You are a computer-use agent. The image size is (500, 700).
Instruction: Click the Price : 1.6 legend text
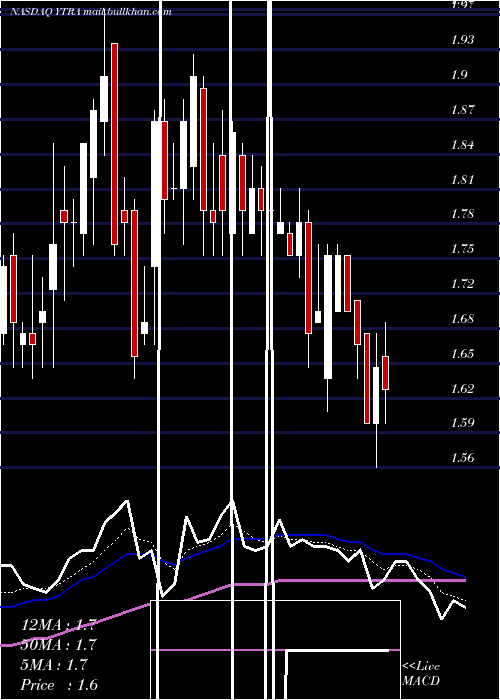point(59,685)
